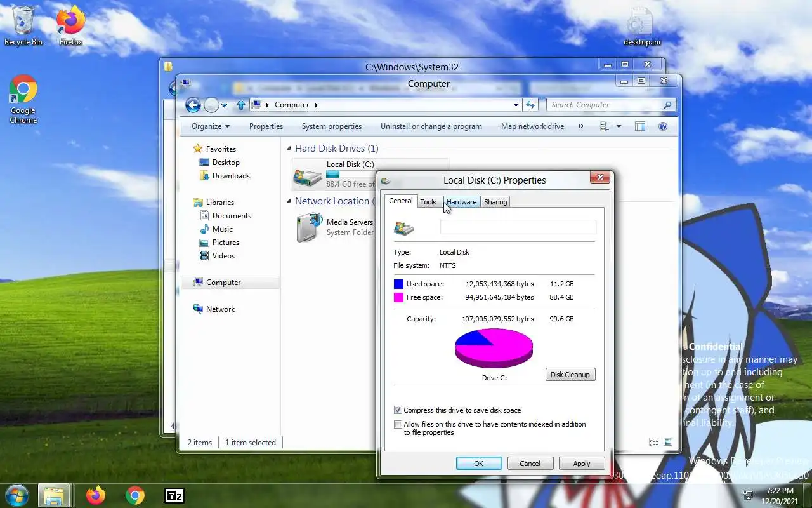Click System properties in the toolbar
The width and height of the screenshot is (812, 508).
pyautogui.click(x=332, y=126)
